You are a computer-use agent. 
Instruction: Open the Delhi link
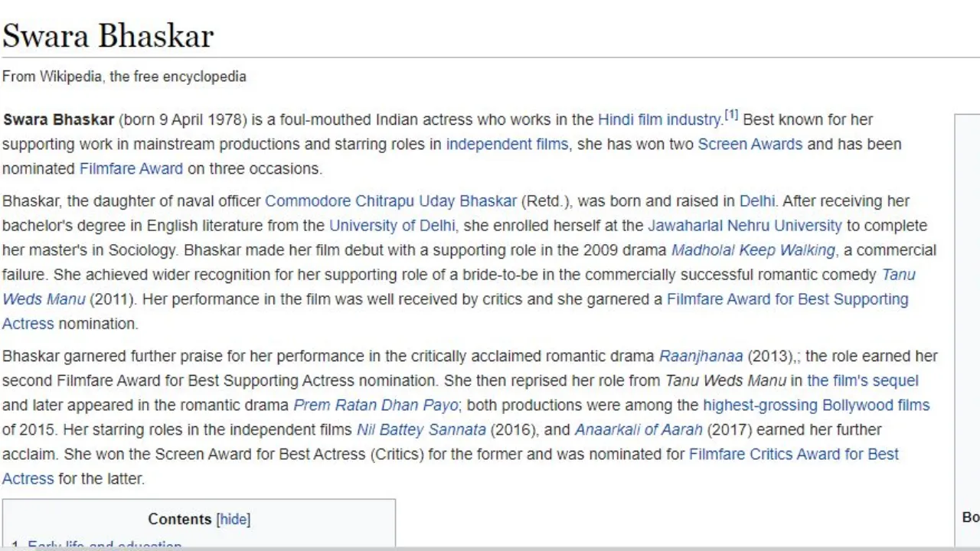[757, 201]
